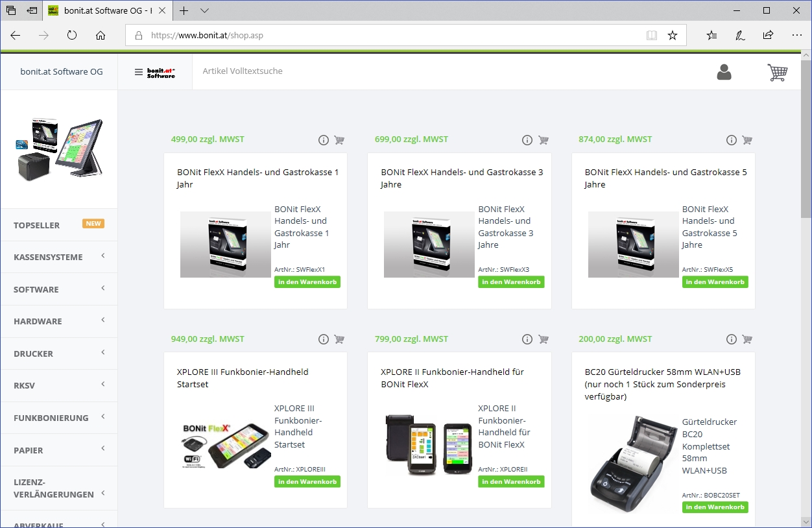Add SWFlexX5 in den Warenkorb
This screenshot has height=528, width=812.
click(715, 282)
